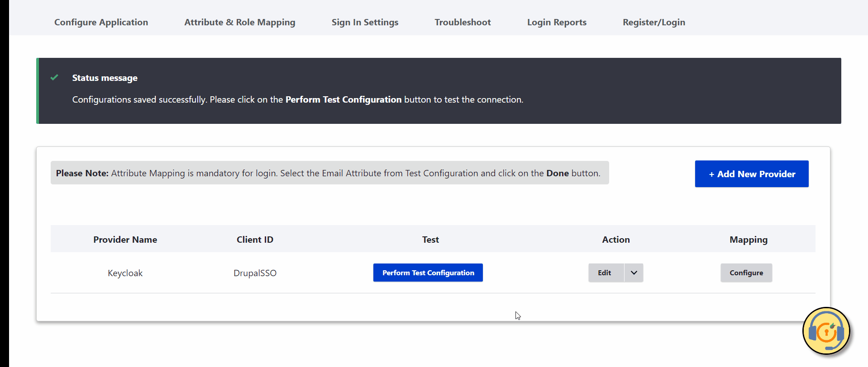Open the Configure Application tab
The height and width of the screenshot is (367, 868).
click(x=101, y=22)
